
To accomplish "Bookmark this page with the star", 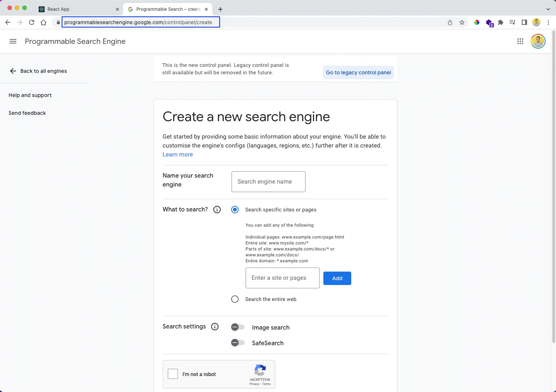I will [462, 22].
